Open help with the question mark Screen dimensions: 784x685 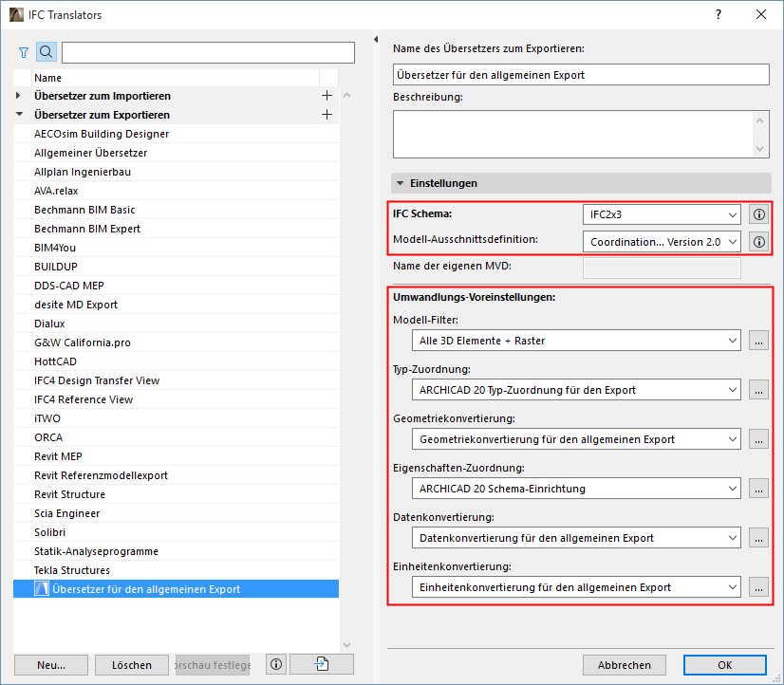point(719,14)
